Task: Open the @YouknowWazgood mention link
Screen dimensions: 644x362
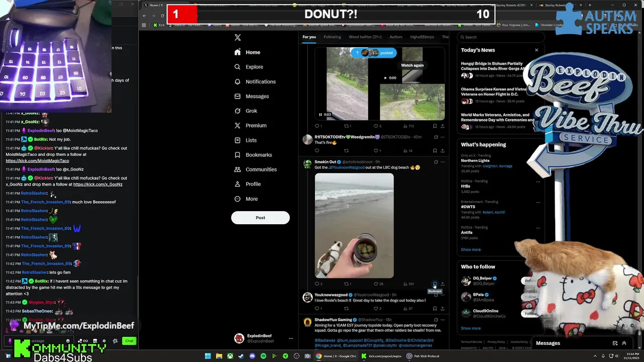Action: (x=347, y=167)
